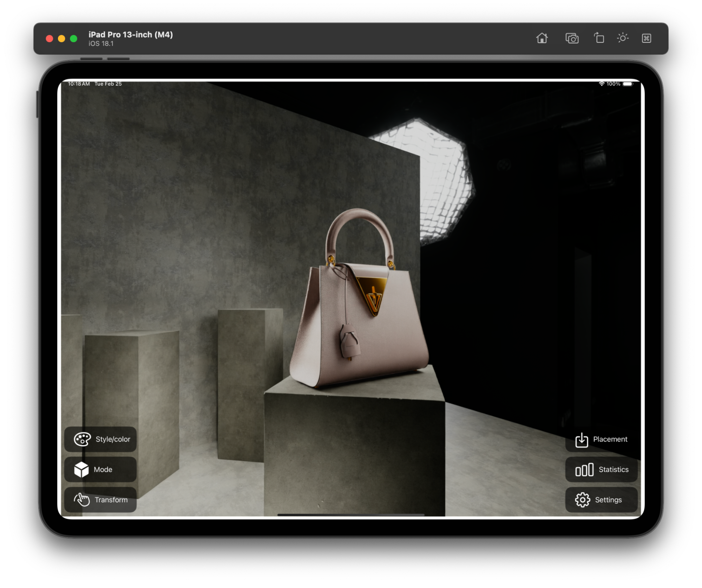Click the keyboard command icon in toolbar
The image size is (702, 588).
pos(647,38)
